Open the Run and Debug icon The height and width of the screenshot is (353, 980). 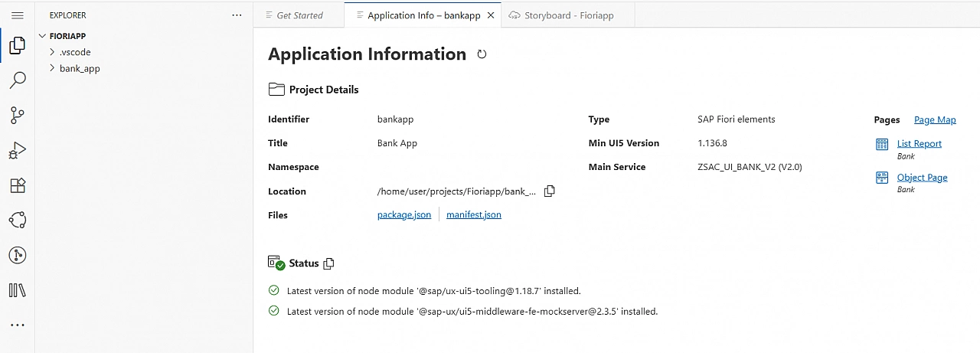(18, 151)
